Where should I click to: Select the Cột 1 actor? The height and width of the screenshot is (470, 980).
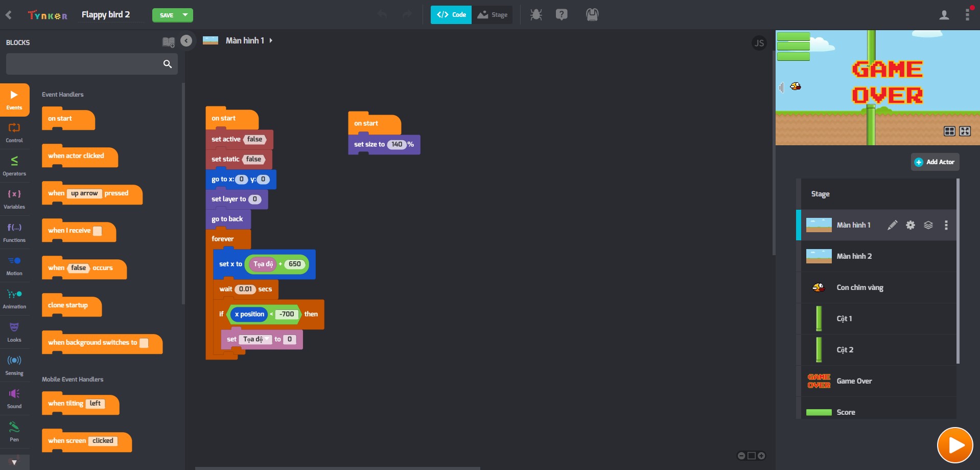click(x=878, y=319)
